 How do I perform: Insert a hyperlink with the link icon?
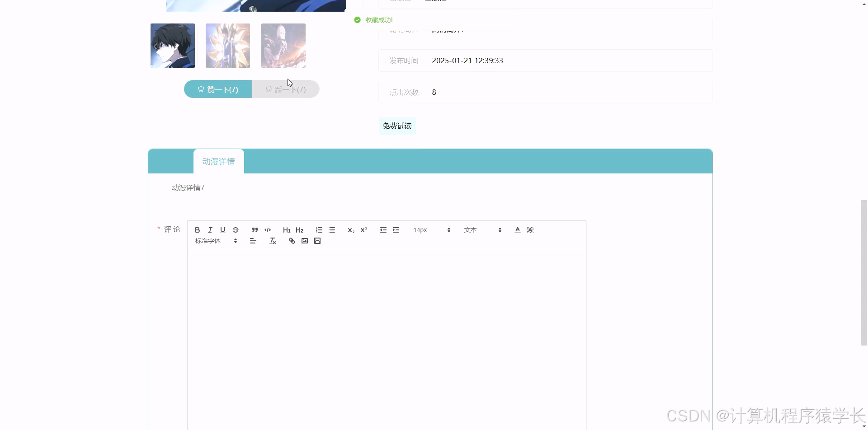tap(291, 241)
